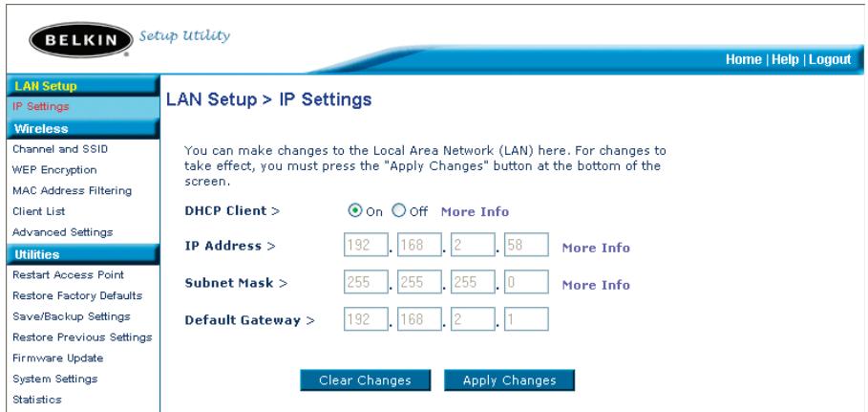The height and width of the screenshot is (412, 868).
Task: Click Subnet Mask last octet field 0
Action: tap(526, 282)
